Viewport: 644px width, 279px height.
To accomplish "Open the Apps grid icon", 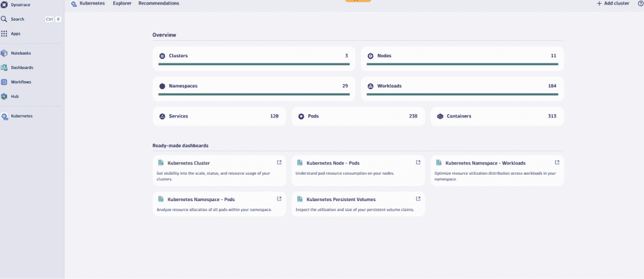I will click(x=4, y=34).
